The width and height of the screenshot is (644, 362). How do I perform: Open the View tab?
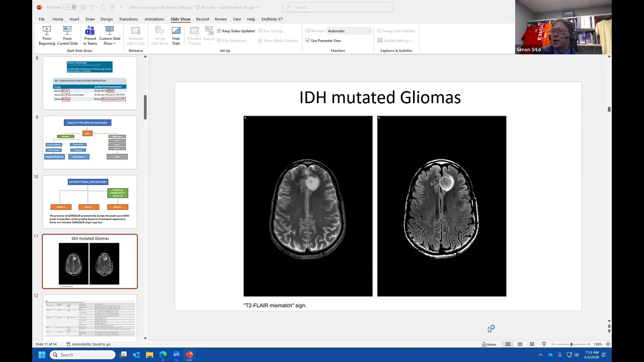tap(237, 19)
